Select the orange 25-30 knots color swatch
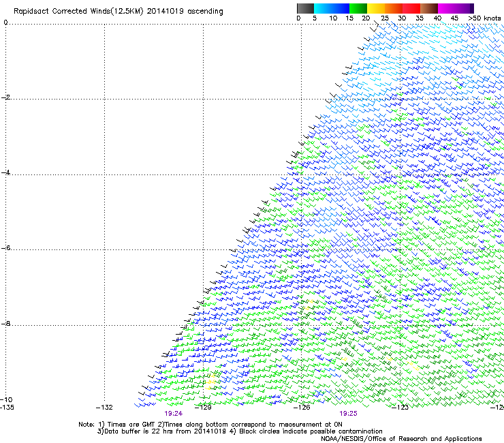The height and width of the screenshot is (443, 504). coord(394,8)
